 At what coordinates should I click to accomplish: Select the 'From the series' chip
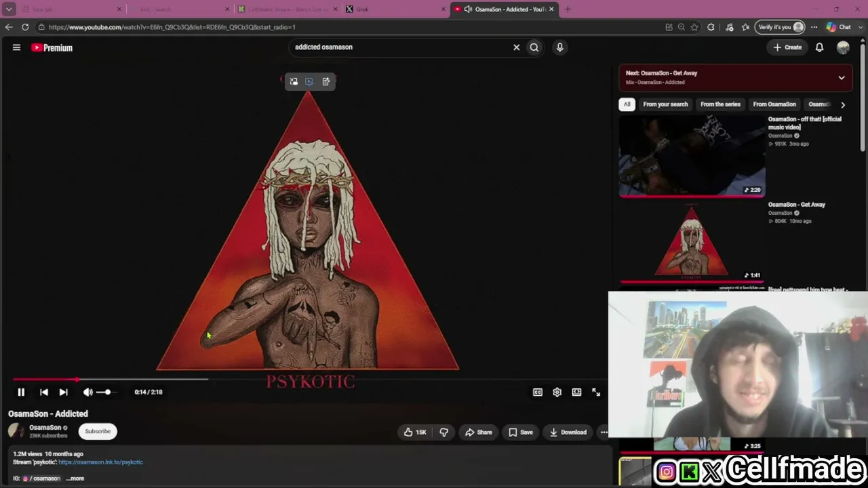point(720,104)
